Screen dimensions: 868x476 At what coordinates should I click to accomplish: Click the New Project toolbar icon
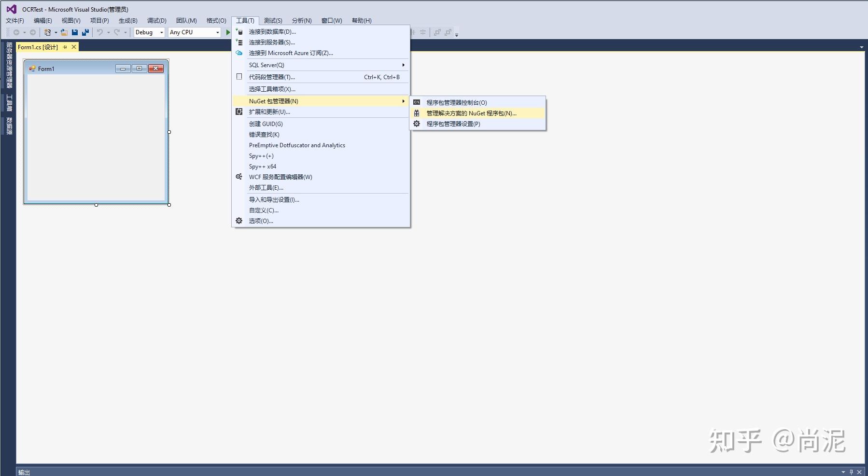(x=47, y=32)
